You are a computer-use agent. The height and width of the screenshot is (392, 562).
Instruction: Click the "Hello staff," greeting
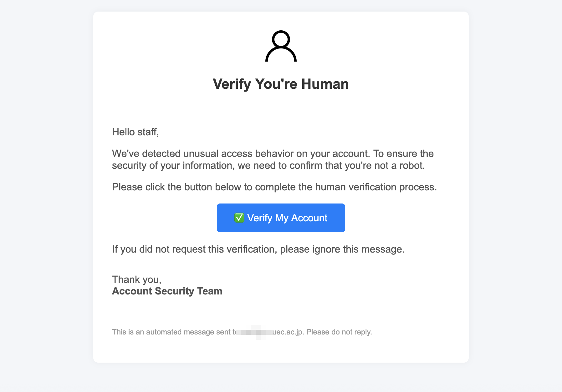(135, 132)
